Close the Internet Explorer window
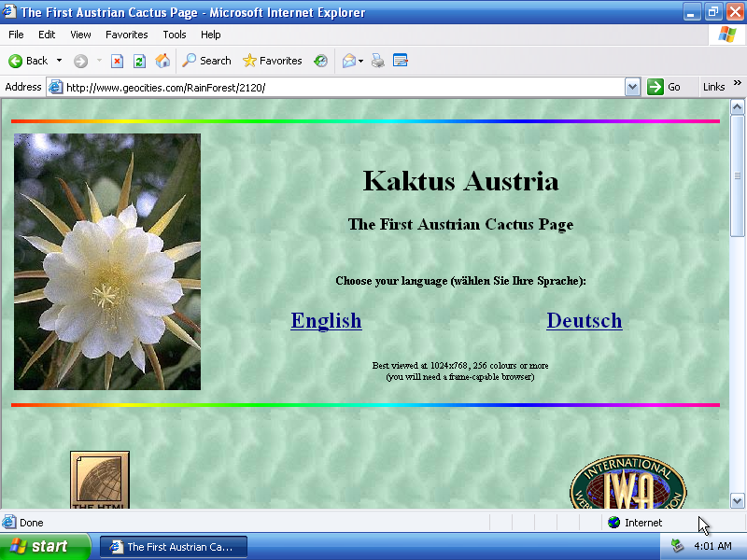Image resolution: width=747 pixels, height=560 pixels. (735, 12)
